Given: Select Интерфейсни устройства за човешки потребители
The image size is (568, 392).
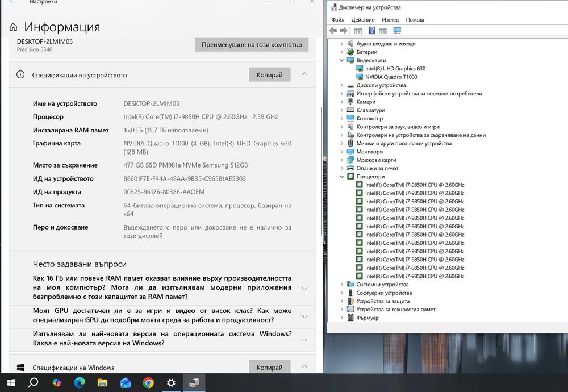Looking at the screenshot, I should (419, 94).
